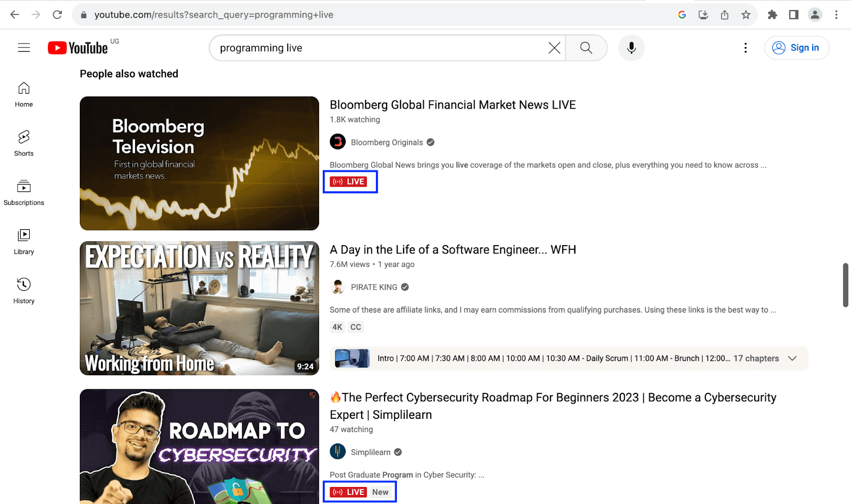This screenshot has width=851, height=504.
Task: Click the LIVE badge under Bloomberg video
Action: click(x=349, y=182)
